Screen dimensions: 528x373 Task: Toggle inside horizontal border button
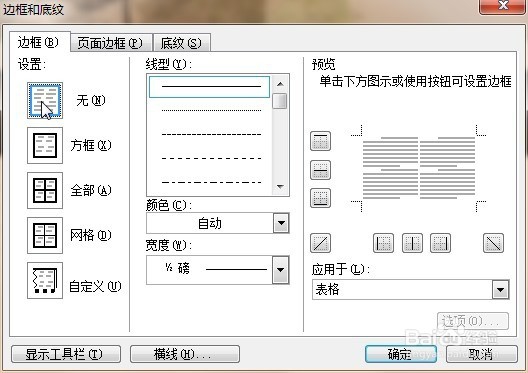[x=320, y=170]
